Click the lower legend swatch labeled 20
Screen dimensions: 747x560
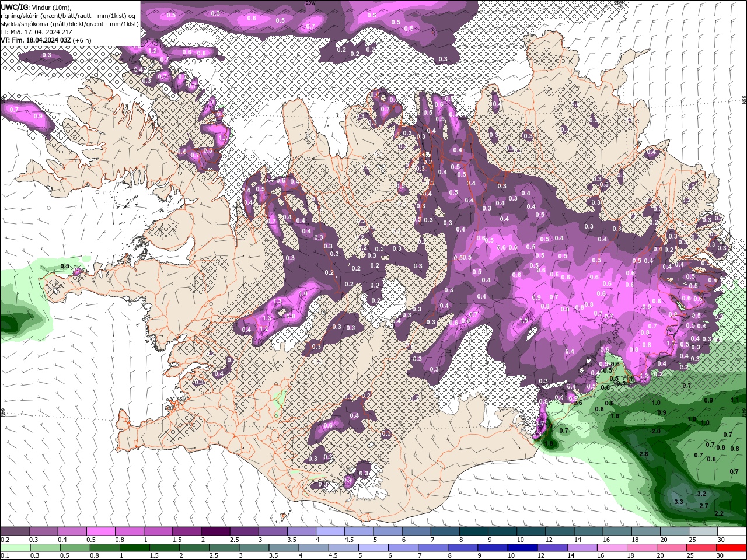(x=672, y=548)
